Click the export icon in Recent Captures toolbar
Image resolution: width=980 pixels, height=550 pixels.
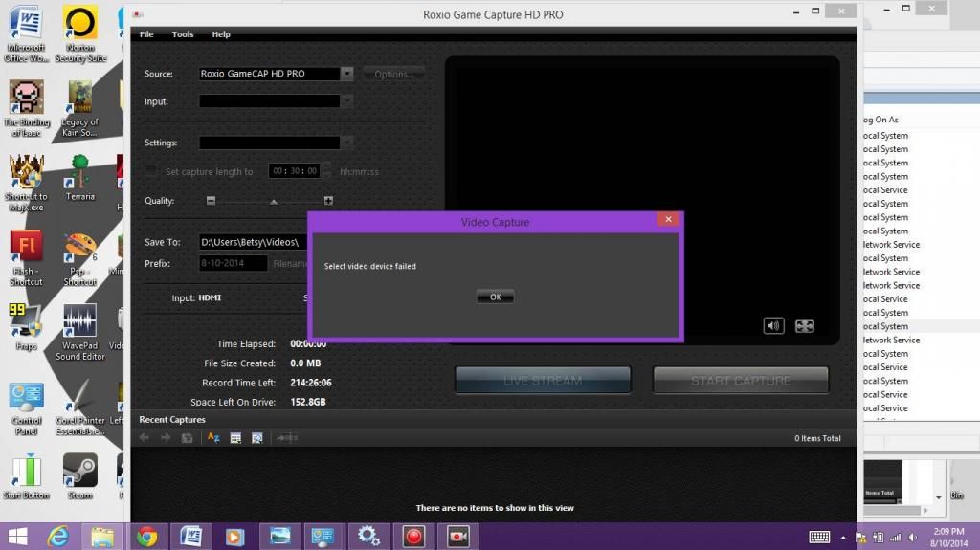click(x=287, y=438)
